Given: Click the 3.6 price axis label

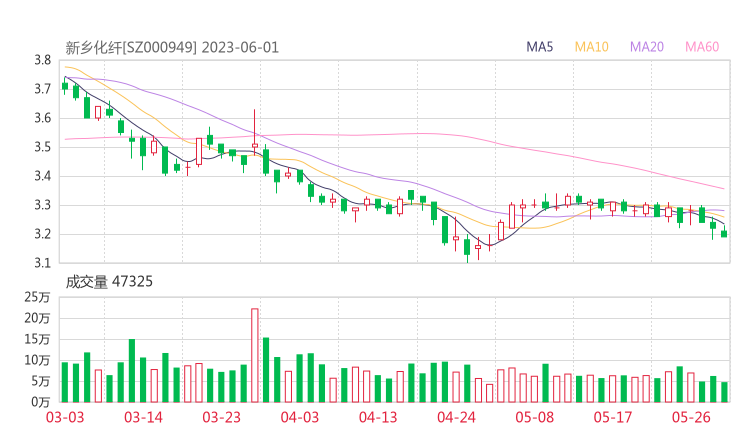Looking at the screenshot, I should pos(42,118).
